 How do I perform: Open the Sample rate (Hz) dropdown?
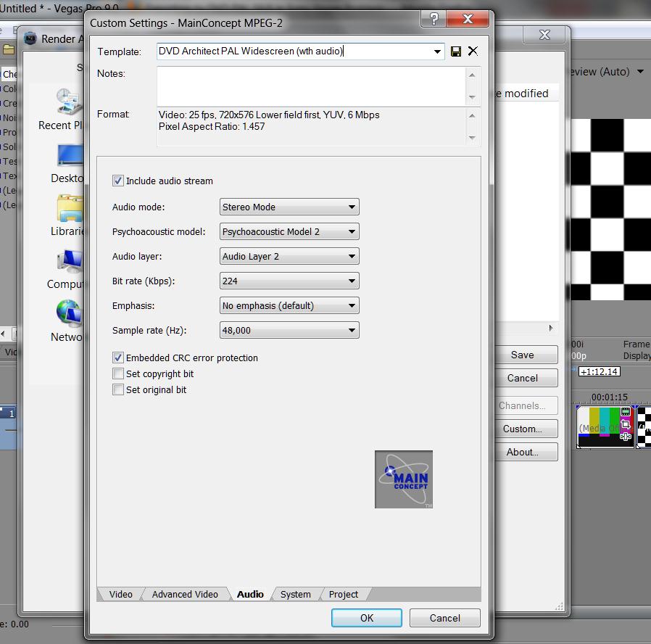[x=289, y=331]
